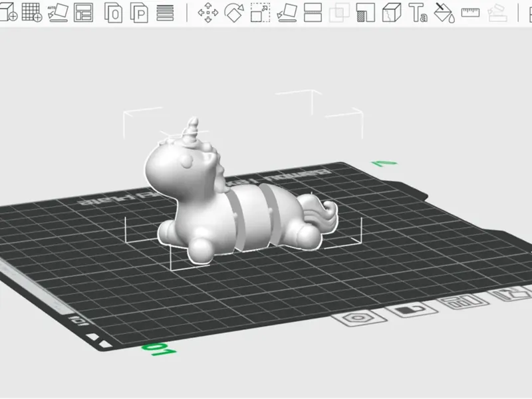Screen dimensions: 532x399
Task: Click the greyed Assemble tool icon
Action: tap(497, 13)
